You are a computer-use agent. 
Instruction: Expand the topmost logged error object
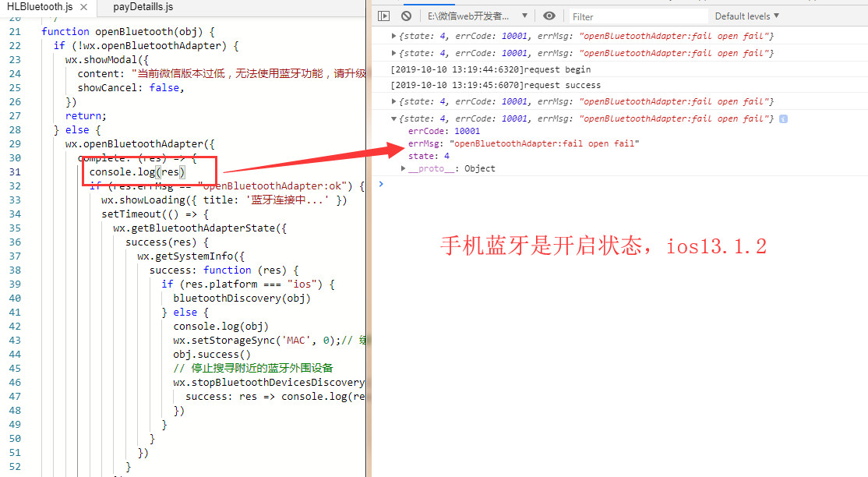[393, 36]
